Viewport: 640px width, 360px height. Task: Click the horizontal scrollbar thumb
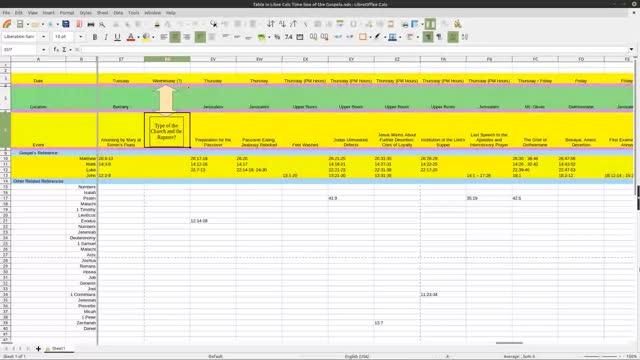509,343
